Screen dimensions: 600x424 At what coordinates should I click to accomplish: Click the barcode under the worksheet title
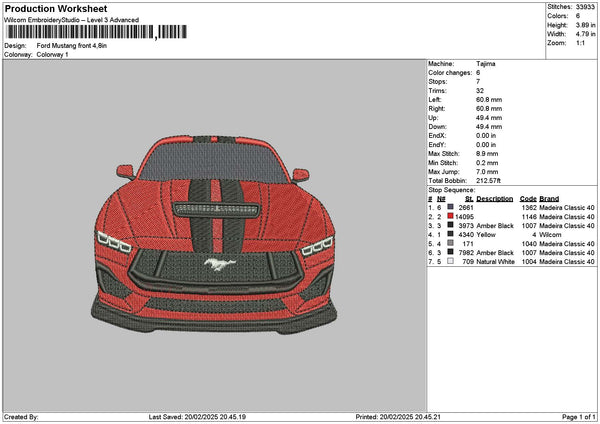click(x=95, y=32)
